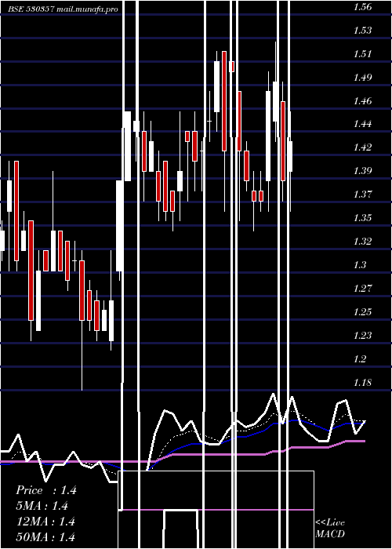Click the 1.2 price axis label
Viewport: 392px width, 549px height.
click(360, 358)
